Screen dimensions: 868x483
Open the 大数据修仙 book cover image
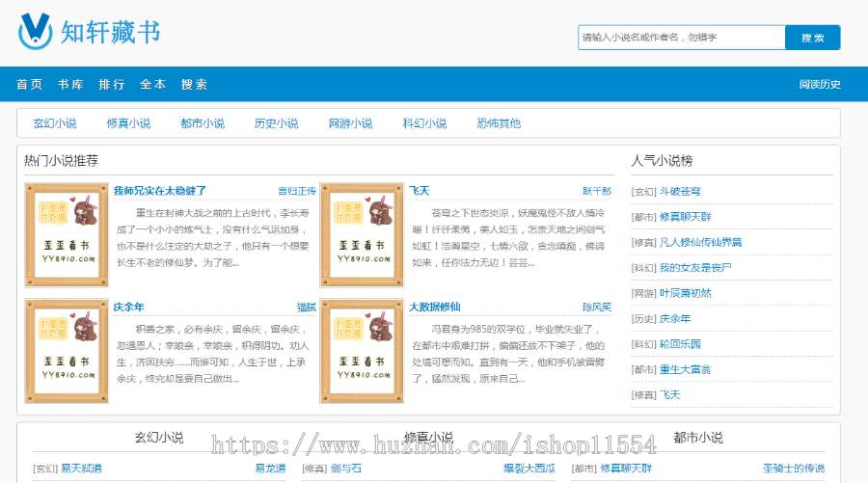click(362, 351)
